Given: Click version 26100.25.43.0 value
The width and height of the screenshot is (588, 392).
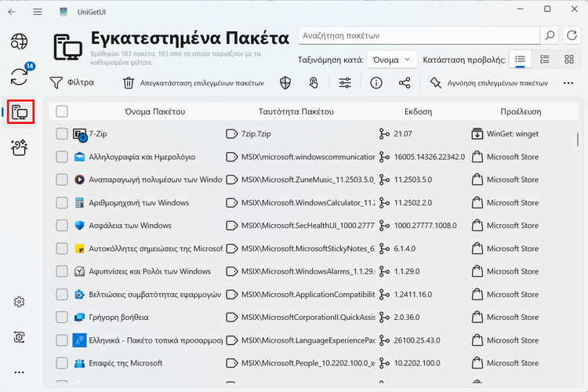Looking at the screenshot, I should click(417, 340).
